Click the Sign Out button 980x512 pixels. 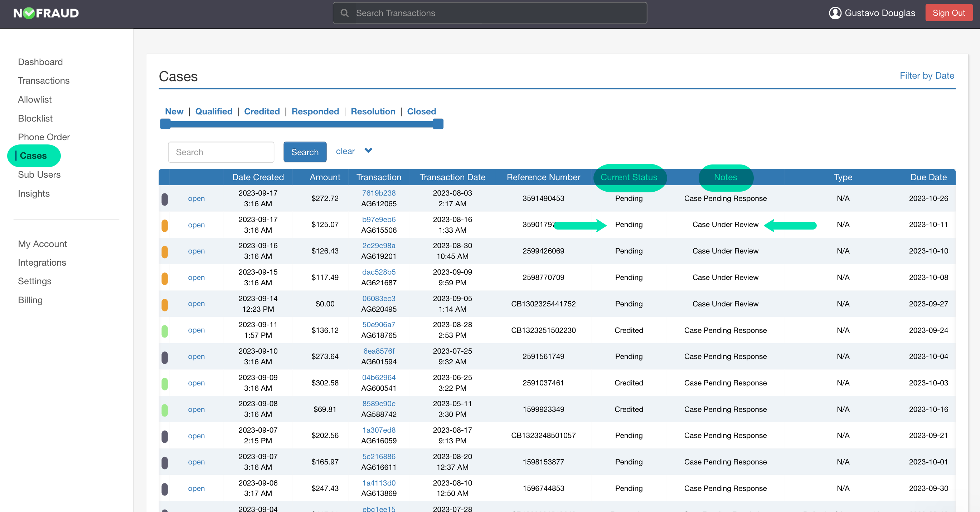[x=949, y=13]
